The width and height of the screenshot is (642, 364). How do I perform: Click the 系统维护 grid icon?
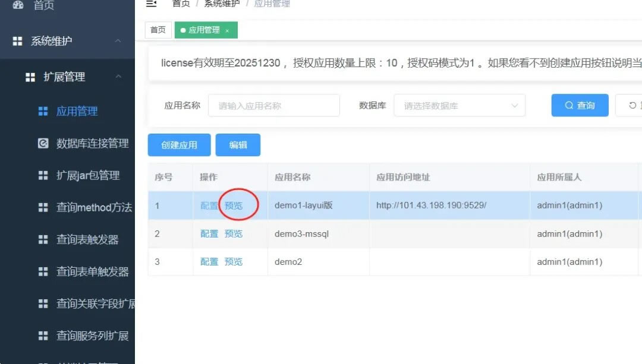click(18, 41)
